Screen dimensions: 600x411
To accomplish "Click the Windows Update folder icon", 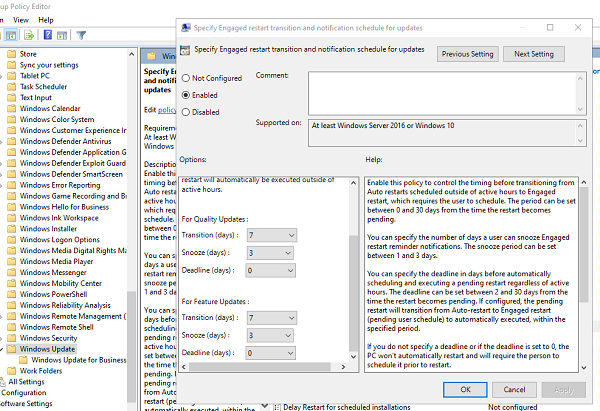I will tap(12, 349).
